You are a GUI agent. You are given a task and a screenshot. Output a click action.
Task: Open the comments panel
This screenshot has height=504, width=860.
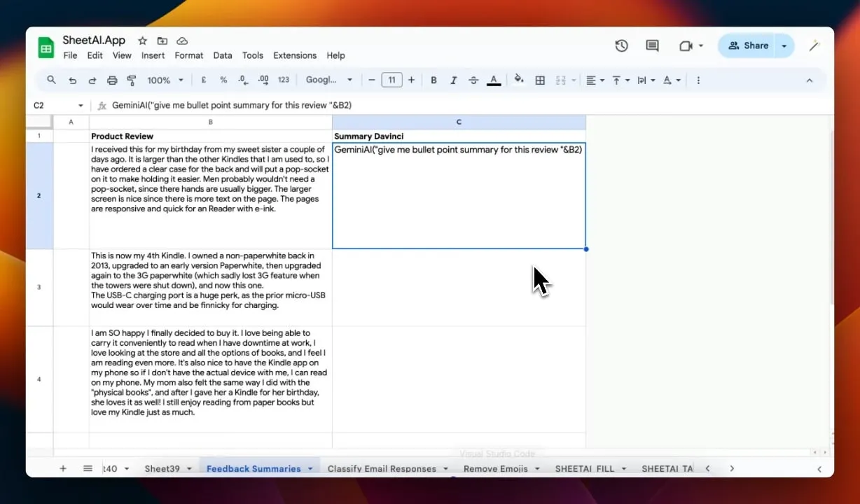652,45
